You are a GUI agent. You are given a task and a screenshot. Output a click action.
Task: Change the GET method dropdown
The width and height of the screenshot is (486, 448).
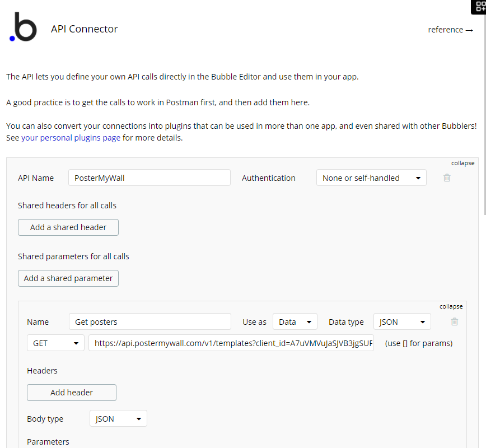(x=55, y=343)
